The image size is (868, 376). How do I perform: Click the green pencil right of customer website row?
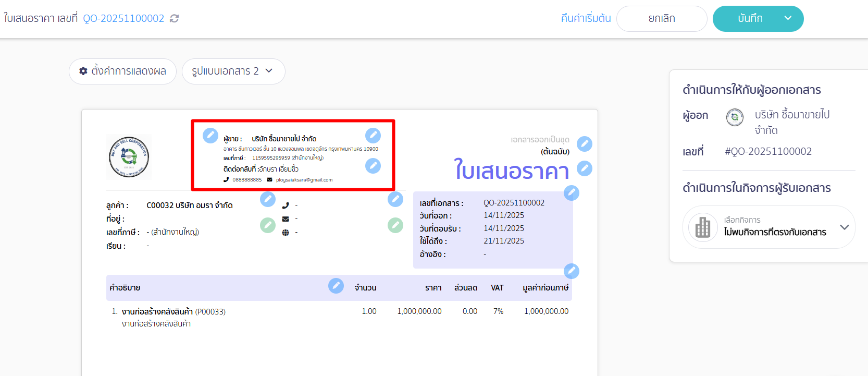click(395, 225)
